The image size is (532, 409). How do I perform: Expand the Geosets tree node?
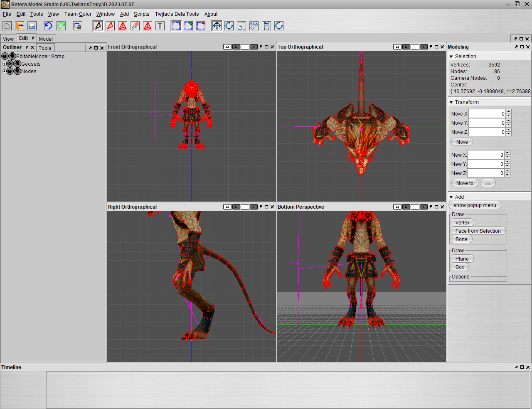[x=4, y=64]
